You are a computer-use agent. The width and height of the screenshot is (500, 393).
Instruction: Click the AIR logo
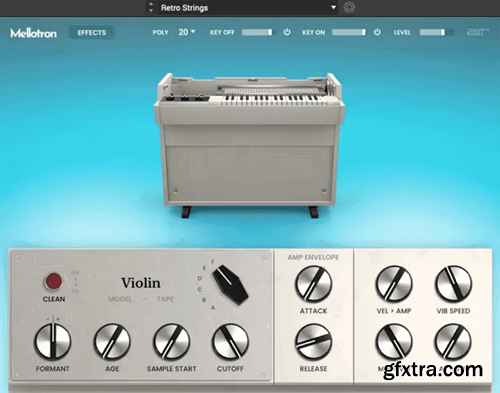(478, 32)
